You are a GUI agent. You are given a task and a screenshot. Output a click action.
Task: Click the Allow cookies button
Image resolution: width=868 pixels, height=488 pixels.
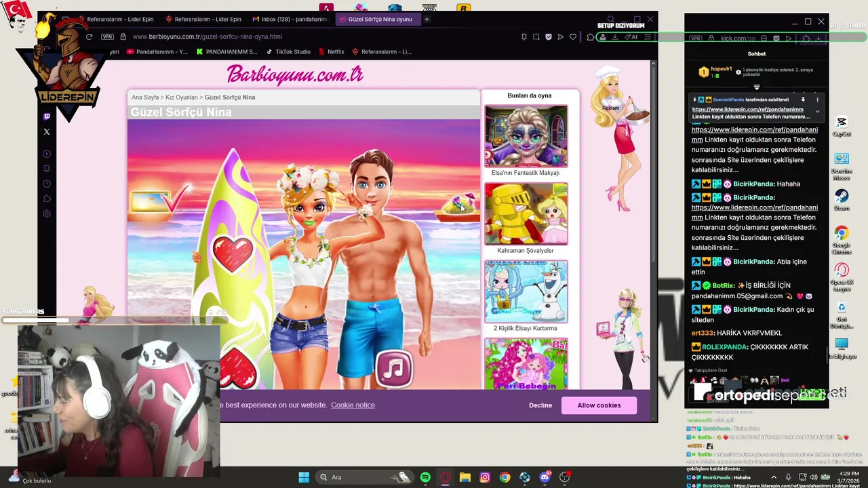click(599, 405)
